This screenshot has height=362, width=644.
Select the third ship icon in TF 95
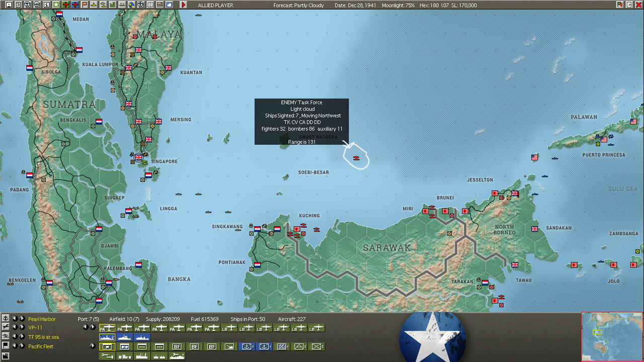(x=142, y=337)
